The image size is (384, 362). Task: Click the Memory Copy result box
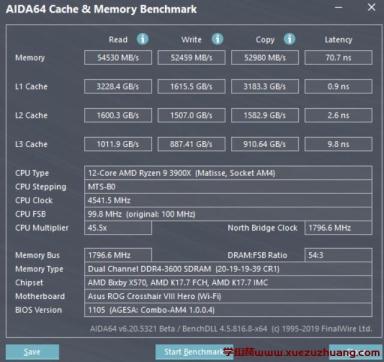pos(265,58)
